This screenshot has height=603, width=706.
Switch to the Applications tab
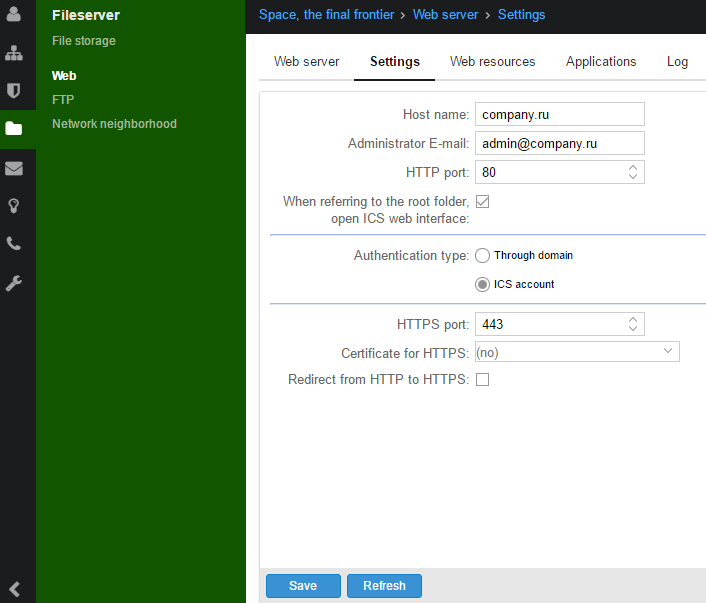pos(601,62)
